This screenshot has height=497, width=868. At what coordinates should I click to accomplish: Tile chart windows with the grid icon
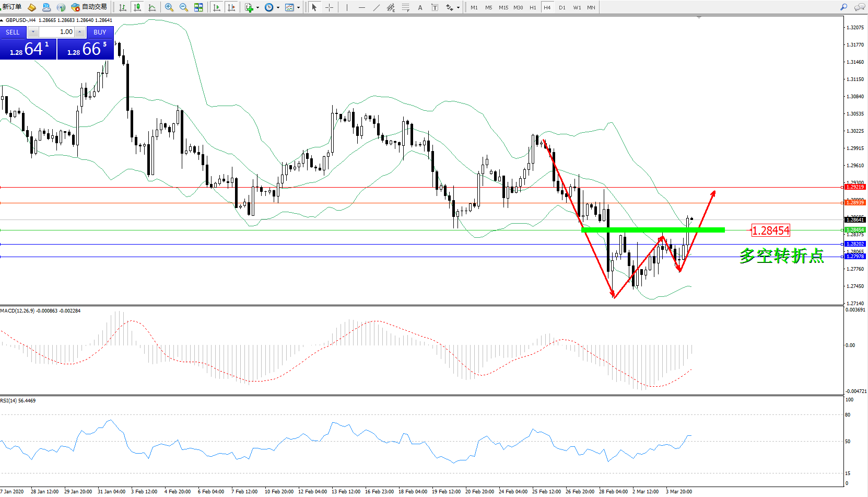click(198, 7)
